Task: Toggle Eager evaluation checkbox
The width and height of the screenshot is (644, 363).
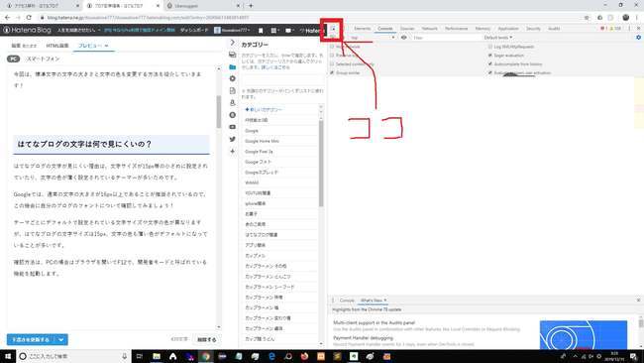Action: (490, 56)
